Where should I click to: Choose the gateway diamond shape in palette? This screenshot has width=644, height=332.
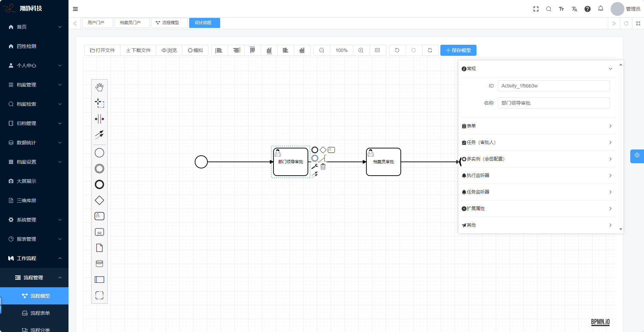(x=99, y=200)
